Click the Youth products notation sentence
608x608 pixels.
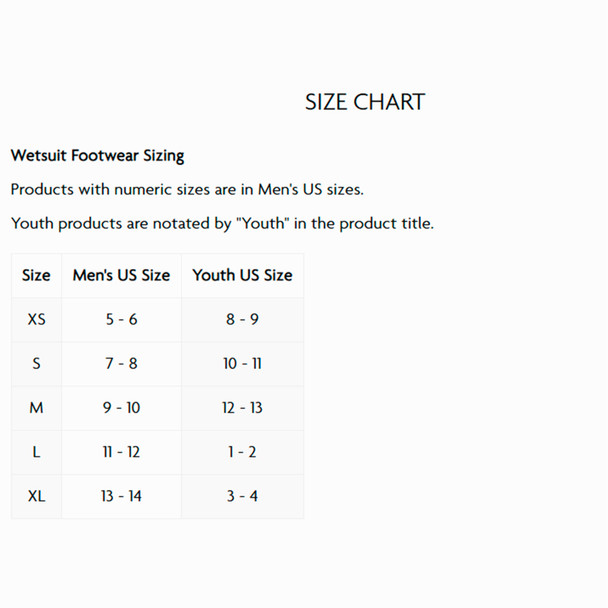[x=222, y=223]
